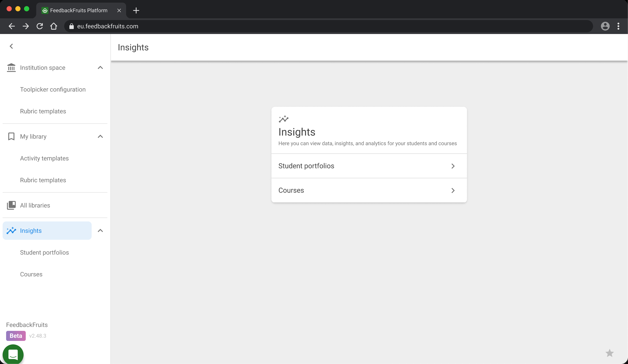Viewport: 628px width, 364px height.
Task: Click the v2.48.3 version text
Action: pos(38,336)
